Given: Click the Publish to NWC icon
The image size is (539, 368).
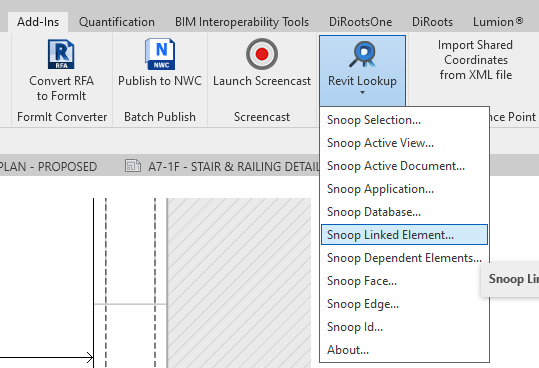Looking at the screenshot, I should (x=160, y=54).
